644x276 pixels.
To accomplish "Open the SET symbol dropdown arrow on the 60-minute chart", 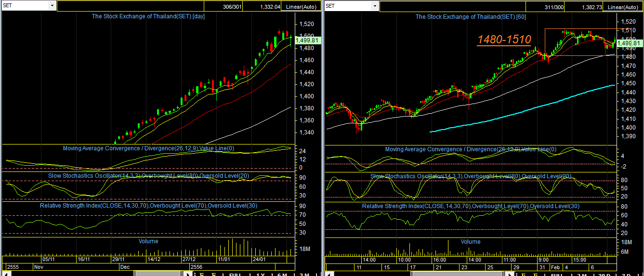I will pyautogui.click(x=375, y=6).
